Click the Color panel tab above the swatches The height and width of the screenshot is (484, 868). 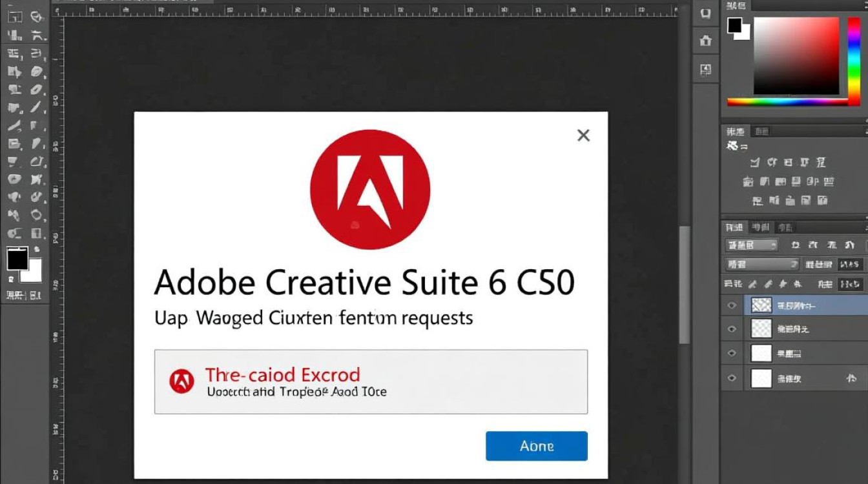[736, 5]
